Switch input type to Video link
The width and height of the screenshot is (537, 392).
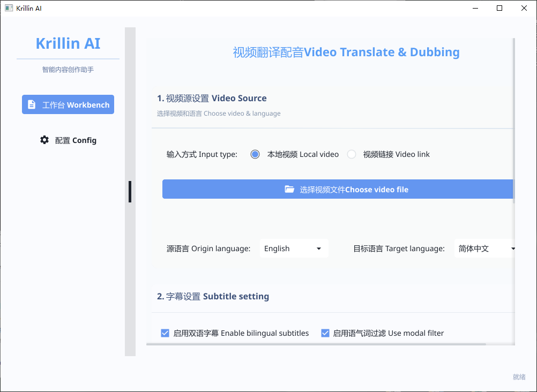click(x=351, y=154)
